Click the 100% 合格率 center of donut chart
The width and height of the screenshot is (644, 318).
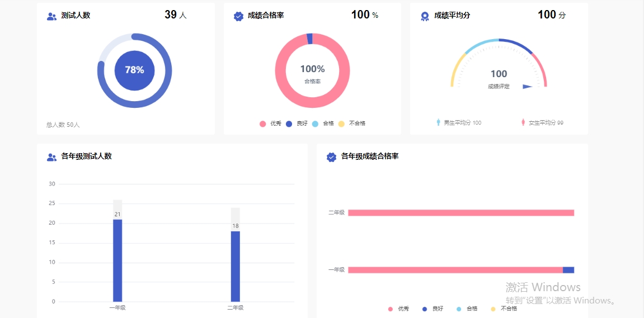(312, 72)
